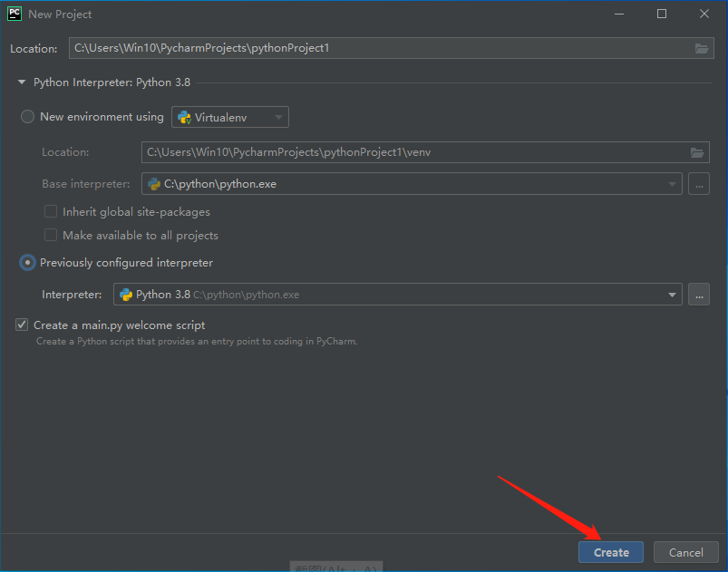The image size is (728, 572).
Task: Open Base interpreter dropdown arrow
Action: tap(672, 184)
